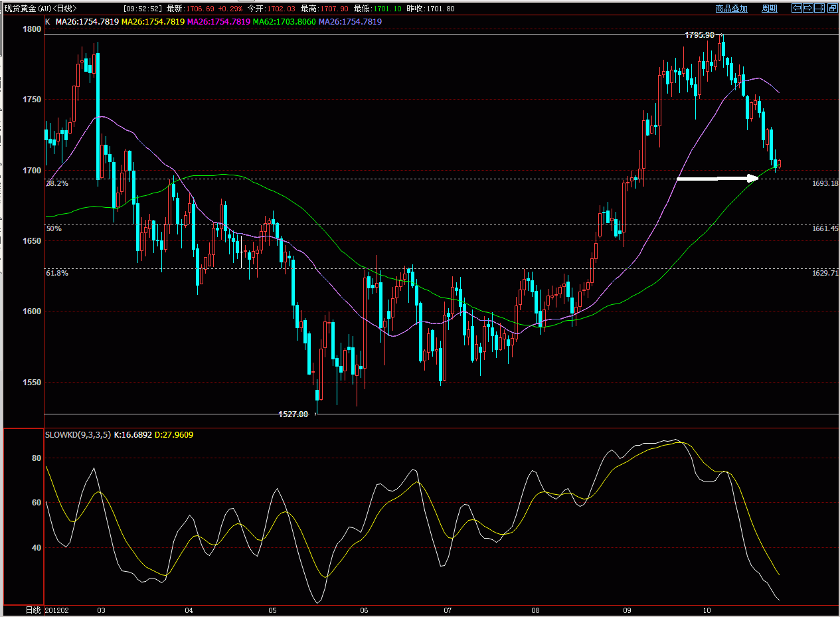
Task: Click the 1600 price axis label
Action: pos(32,311)
